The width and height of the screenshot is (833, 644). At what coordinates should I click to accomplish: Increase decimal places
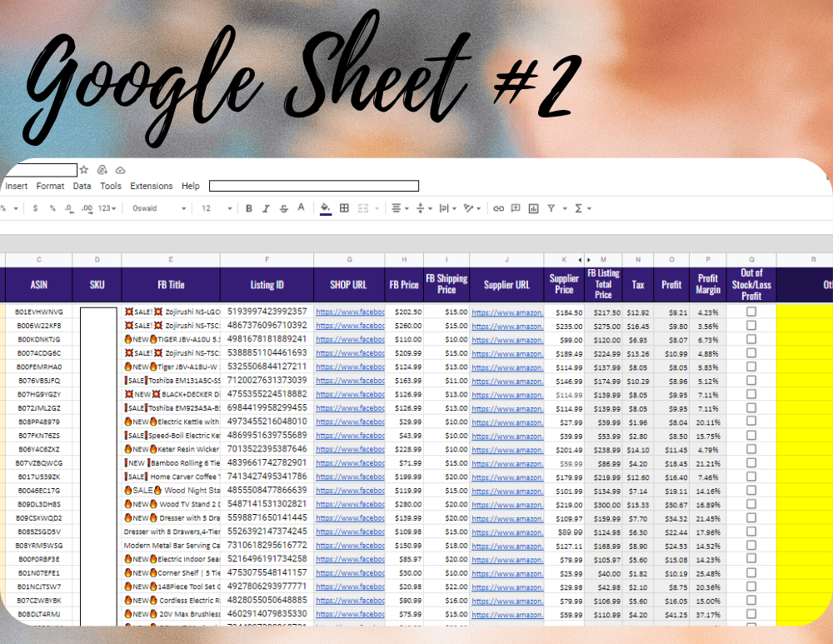tap(87, 208)
